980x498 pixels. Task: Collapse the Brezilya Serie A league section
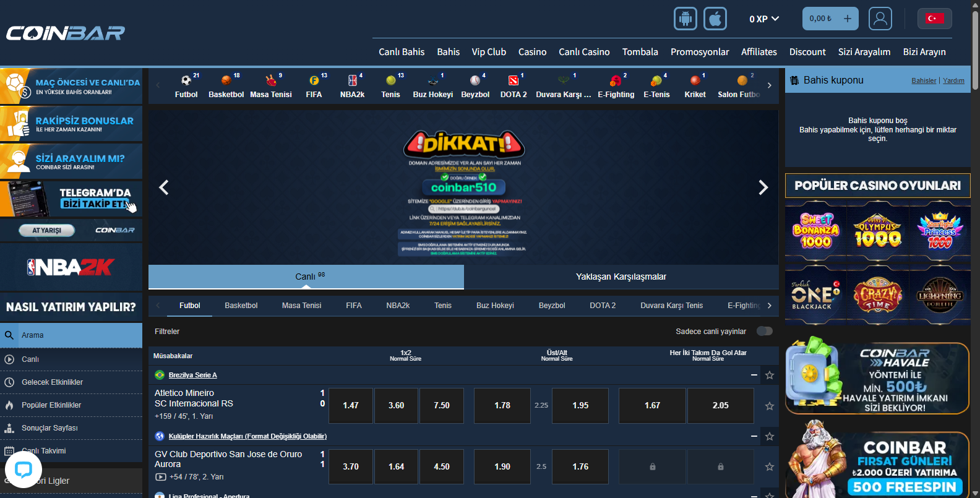[754, 375]
